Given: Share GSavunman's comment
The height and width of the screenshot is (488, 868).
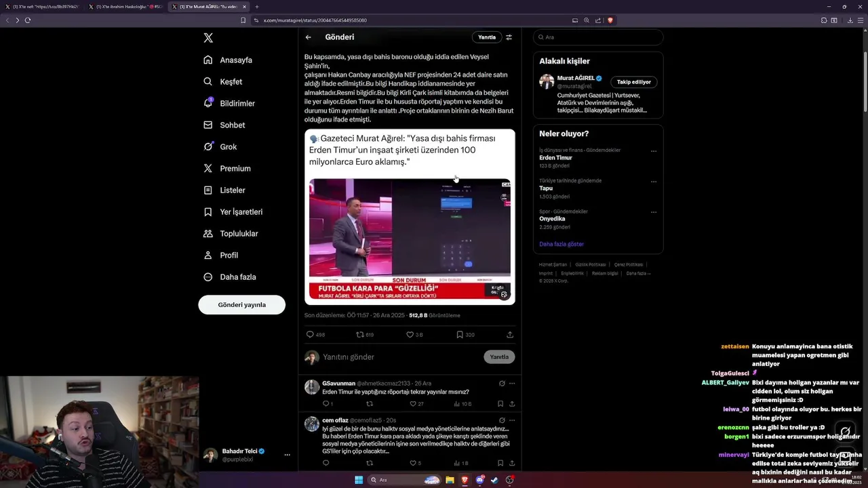Looking at the screenshot, I should [512, 404].
